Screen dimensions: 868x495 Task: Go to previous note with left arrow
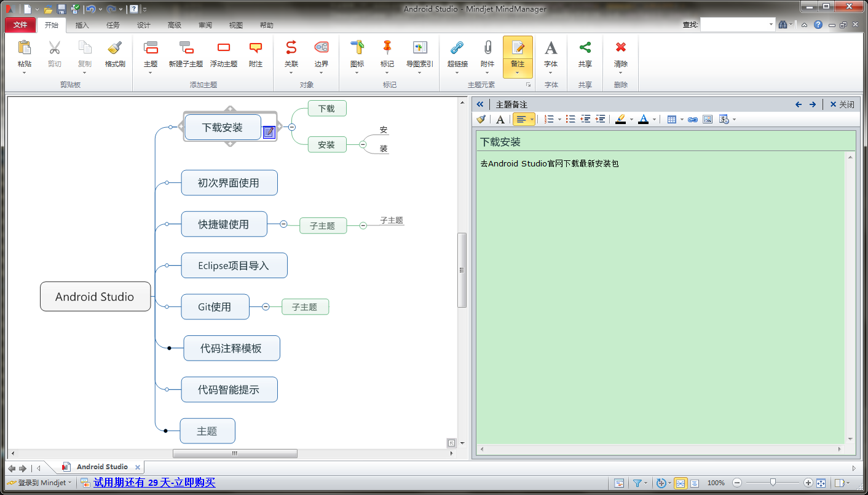(x=799, y=104)
